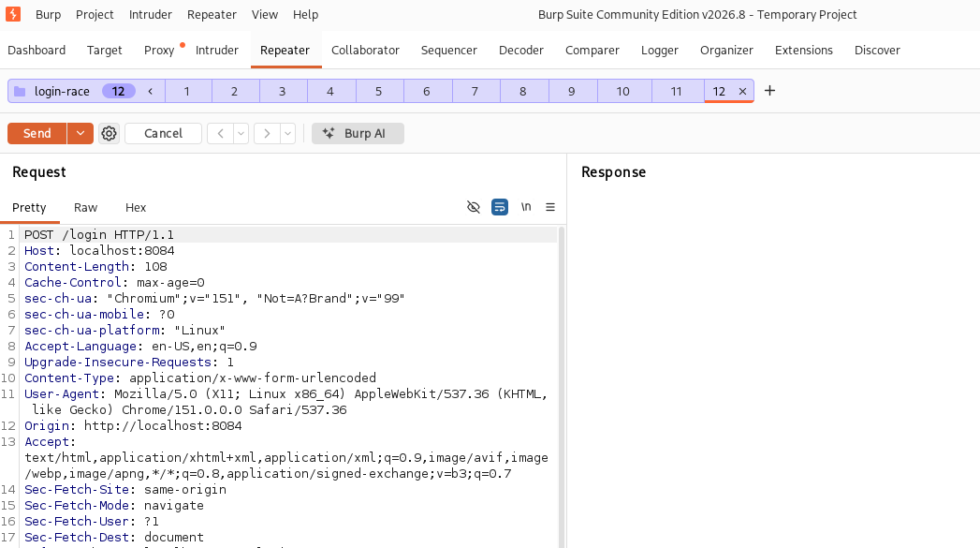
Task: Switch to the Logger tab
Action: tap(659, 50)
